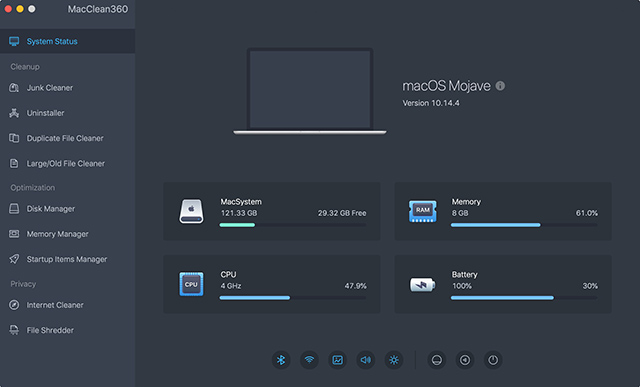The height and width of the screenshot is (387, 640).
Task: Click the Memory usage progress bar
Action: (x=524, y=225)
